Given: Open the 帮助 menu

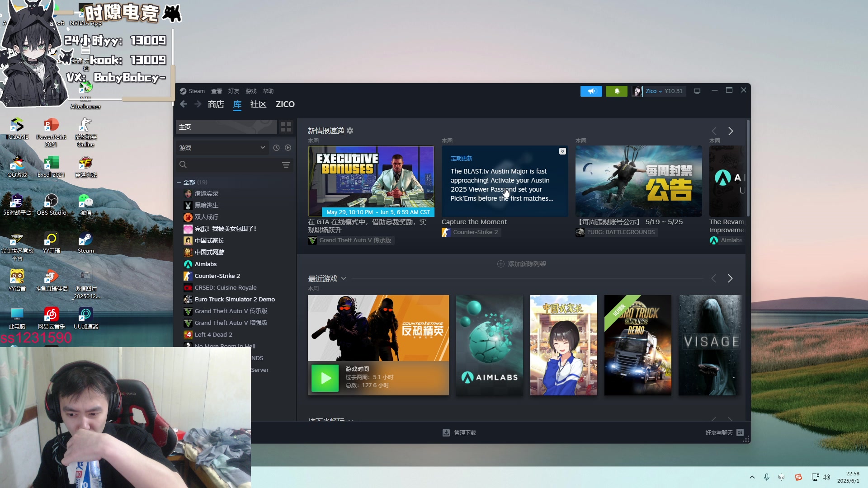Looking at the screenshot, I should click(268, 91).
